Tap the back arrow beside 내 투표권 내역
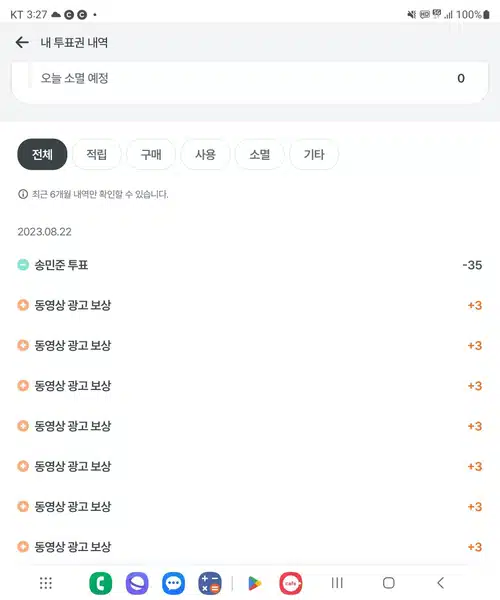Image resolution: width=500 pixels, height=600 pixels. tap(22, 42)
